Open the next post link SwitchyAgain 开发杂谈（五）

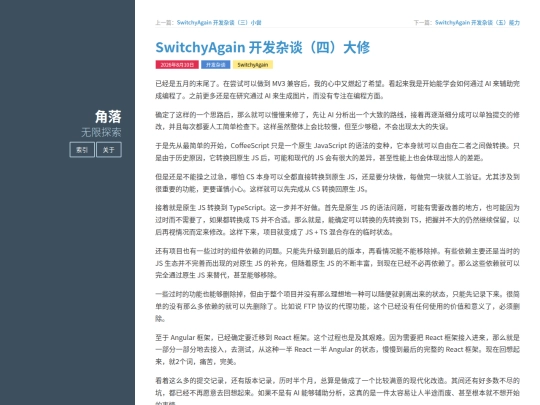coord(477,23)
